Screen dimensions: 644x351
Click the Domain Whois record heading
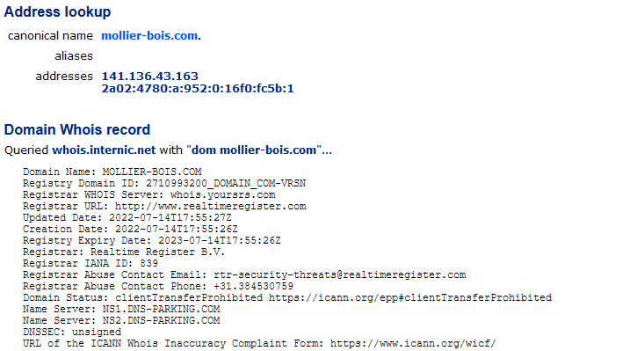coord(77,130)
